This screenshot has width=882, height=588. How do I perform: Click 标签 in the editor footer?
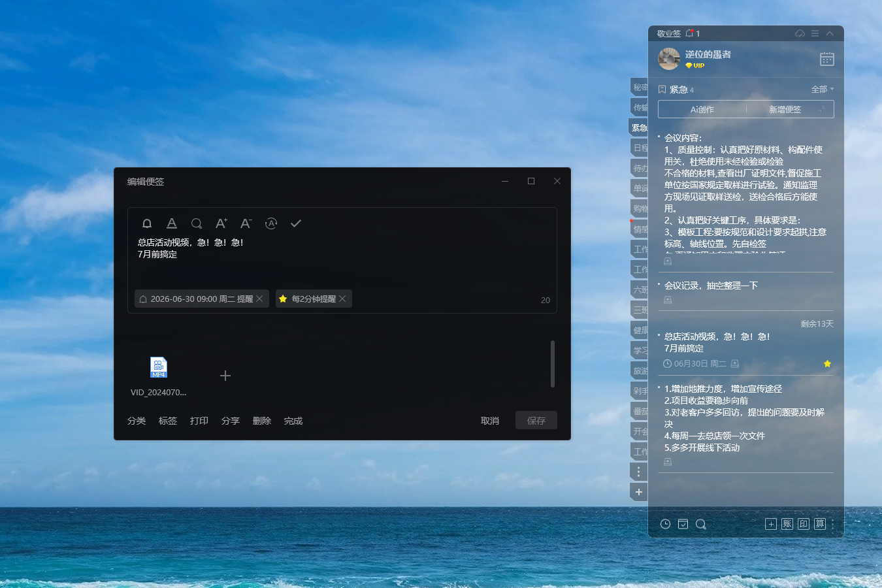coord(168,421)
